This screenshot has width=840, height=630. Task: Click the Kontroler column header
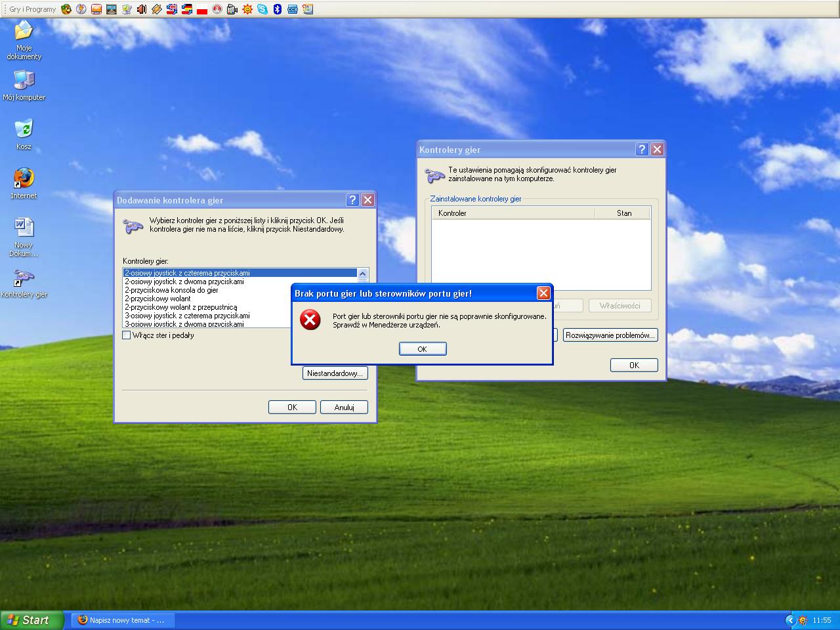click(513, 213)
